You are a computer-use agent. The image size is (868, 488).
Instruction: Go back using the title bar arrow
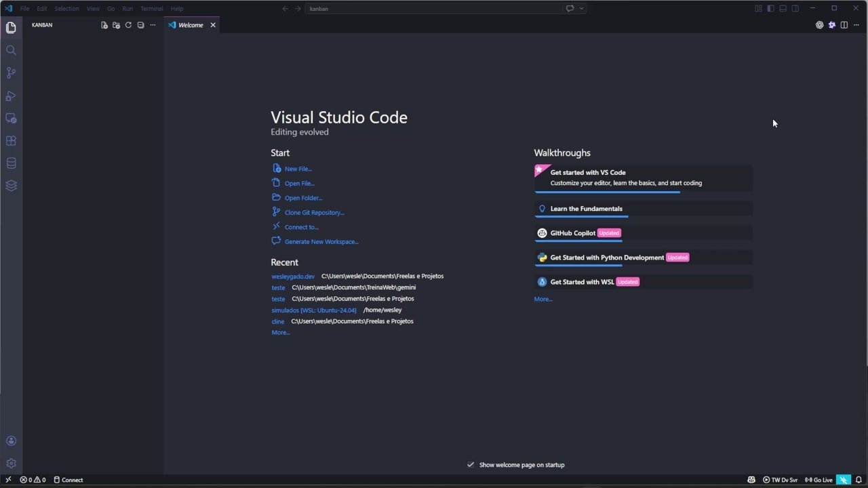(x=285, y=9)
